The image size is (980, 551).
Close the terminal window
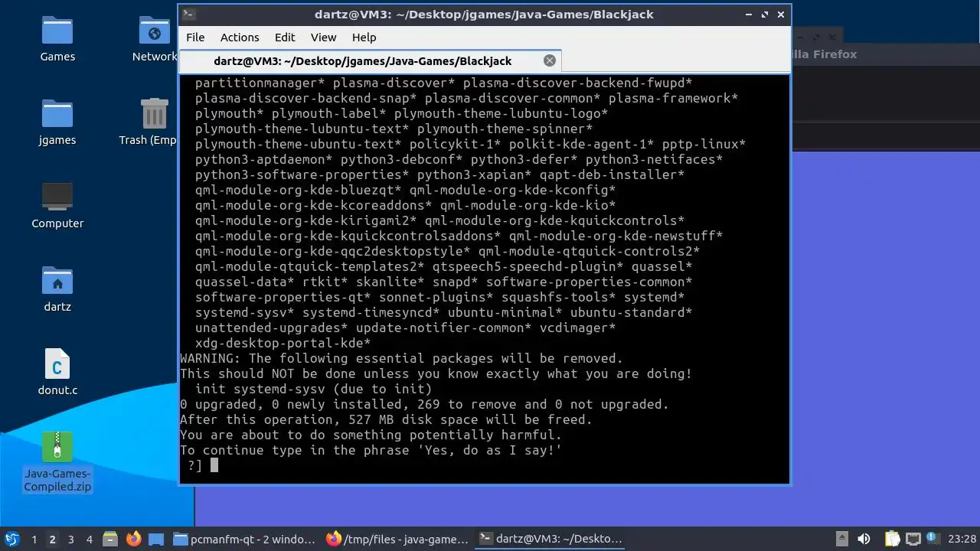781,14
